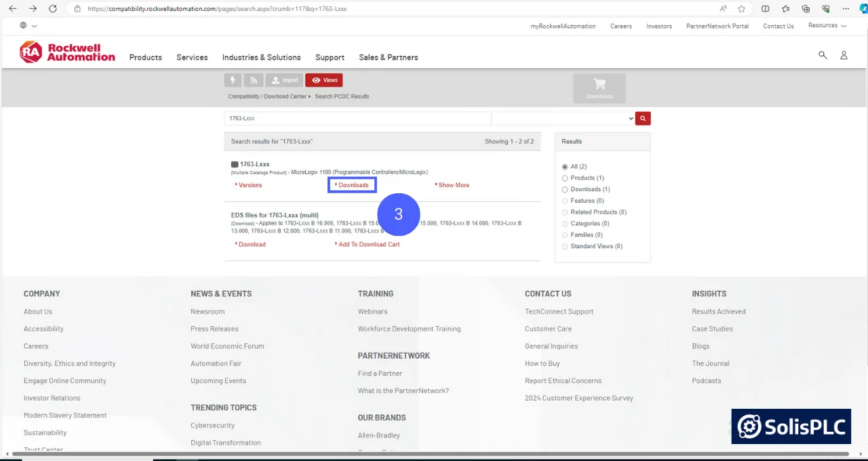This screenshot has width=868, height=461.
Task: Open the search icon in site header
Action: click(823, 55)
